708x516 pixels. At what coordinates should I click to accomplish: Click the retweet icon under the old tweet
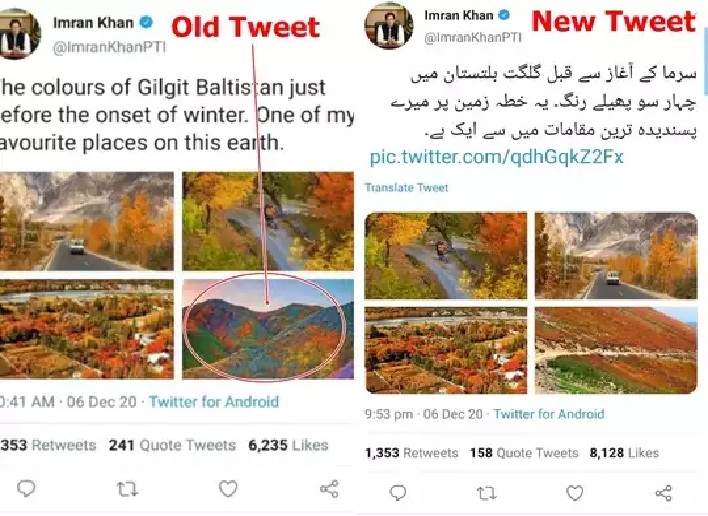click(128, 489)
